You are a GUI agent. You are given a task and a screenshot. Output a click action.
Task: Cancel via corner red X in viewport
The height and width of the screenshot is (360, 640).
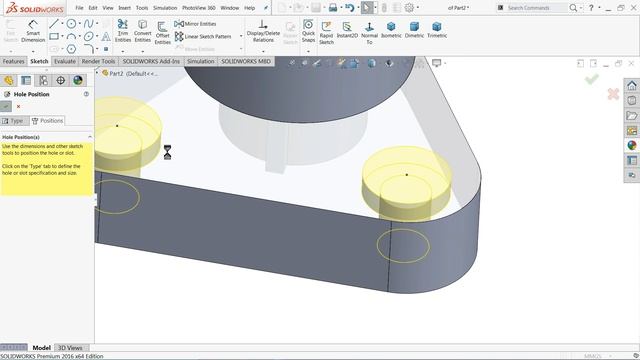[x=613, y=94]
